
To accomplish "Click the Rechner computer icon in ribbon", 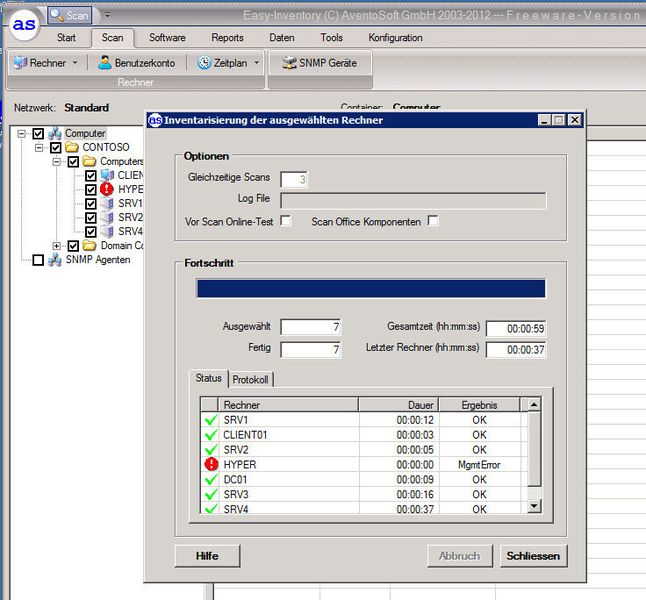I will point(19,63).
